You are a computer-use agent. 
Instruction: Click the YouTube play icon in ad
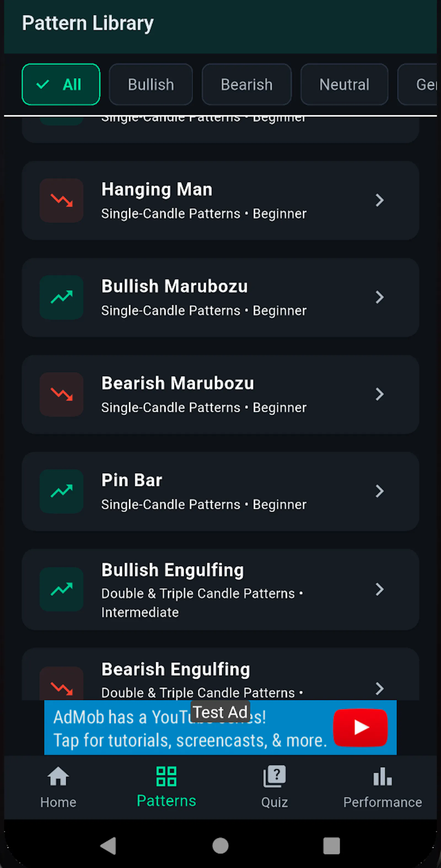pos(360,727)
